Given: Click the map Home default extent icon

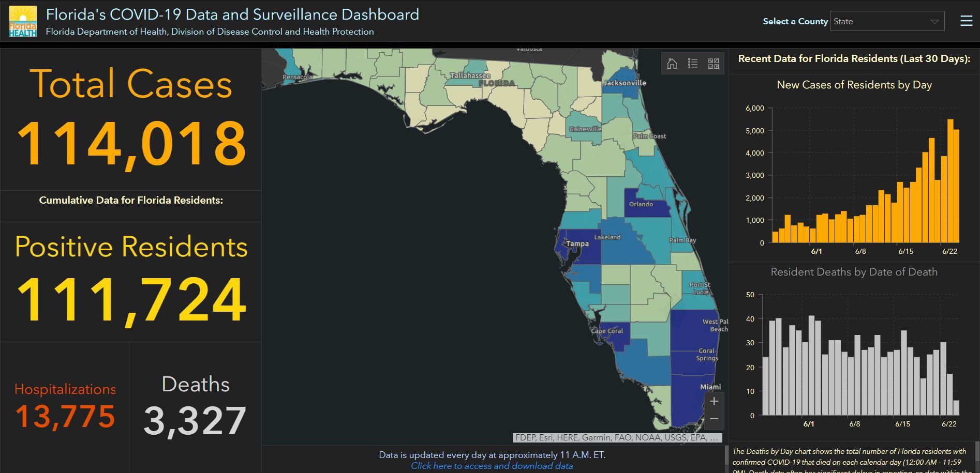Looking at the screenshot, I should tap(672, 64).
